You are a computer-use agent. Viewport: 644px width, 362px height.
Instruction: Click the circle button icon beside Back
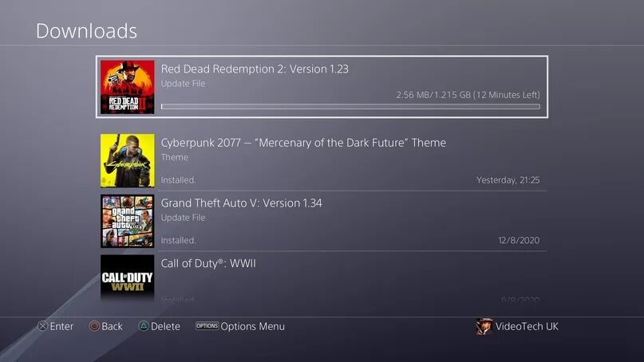click(x=94, y=326)
